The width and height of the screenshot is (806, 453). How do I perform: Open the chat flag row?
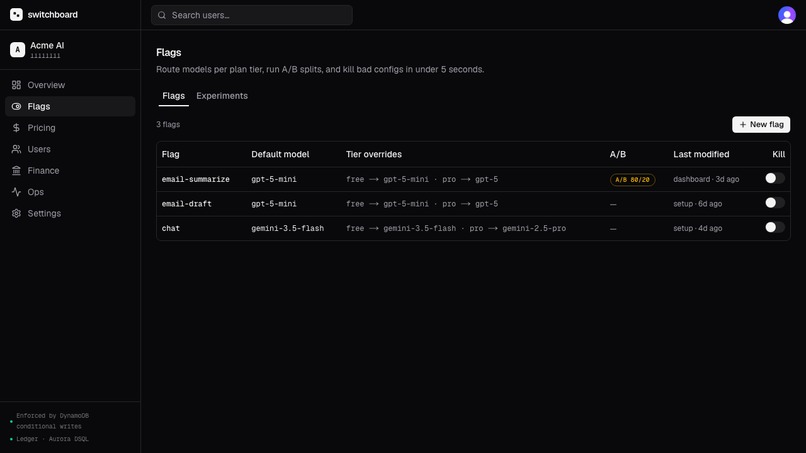473,228
